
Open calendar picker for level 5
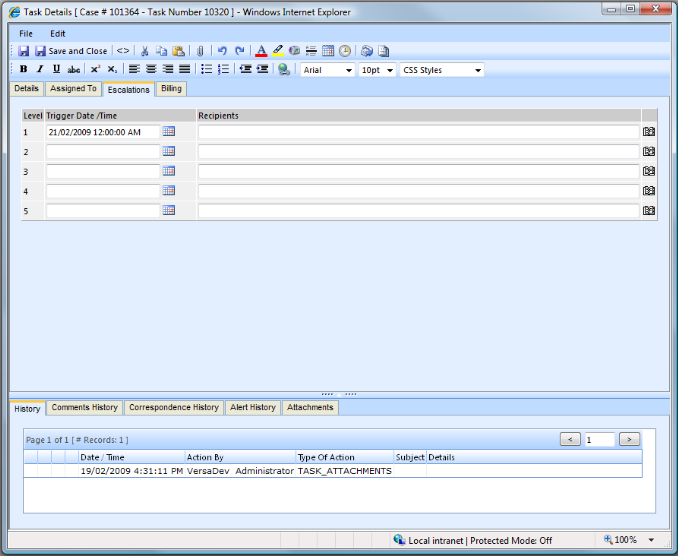point(169,210)
